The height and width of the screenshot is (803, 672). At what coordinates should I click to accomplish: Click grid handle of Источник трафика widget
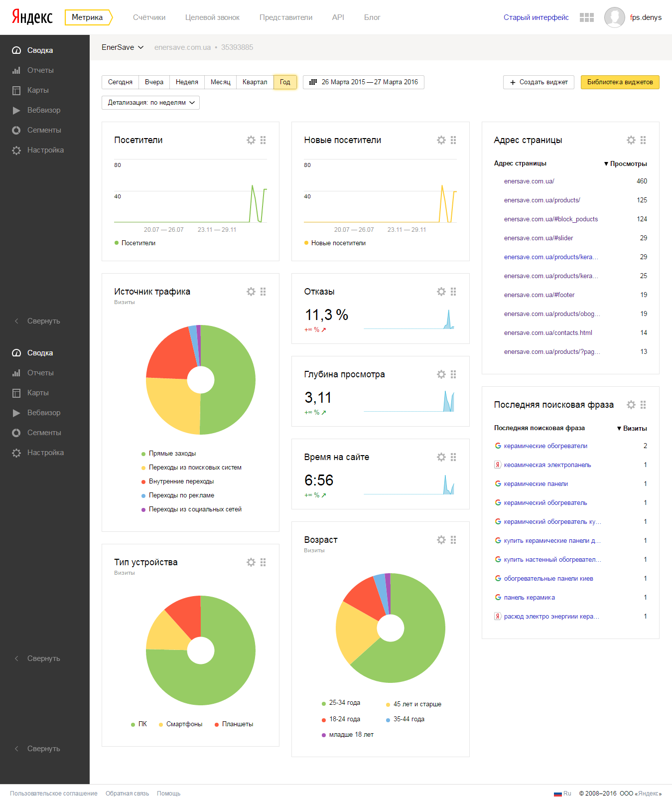pyautogui.click(x=263, y=292)
